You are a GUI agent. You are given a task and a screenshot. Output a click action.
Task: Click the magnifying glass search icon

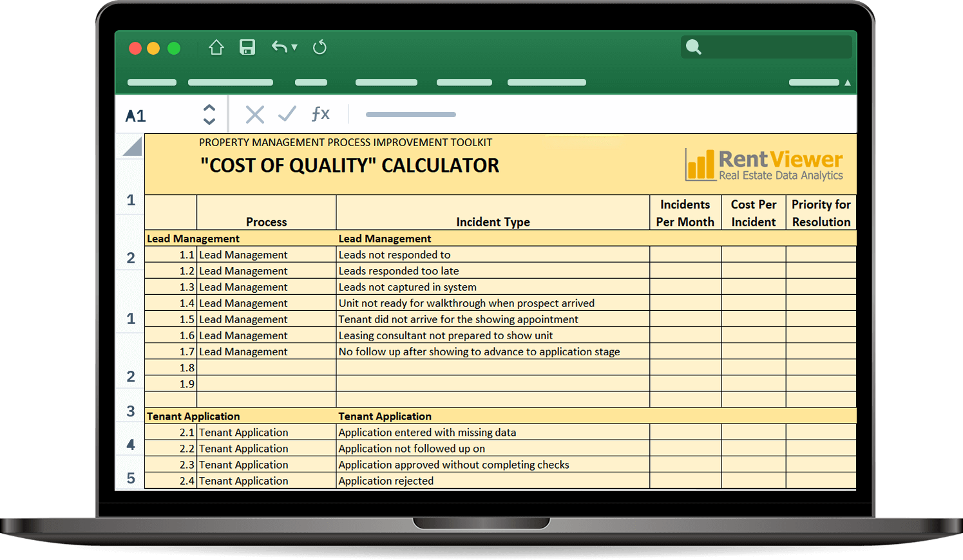click(693, 47)
